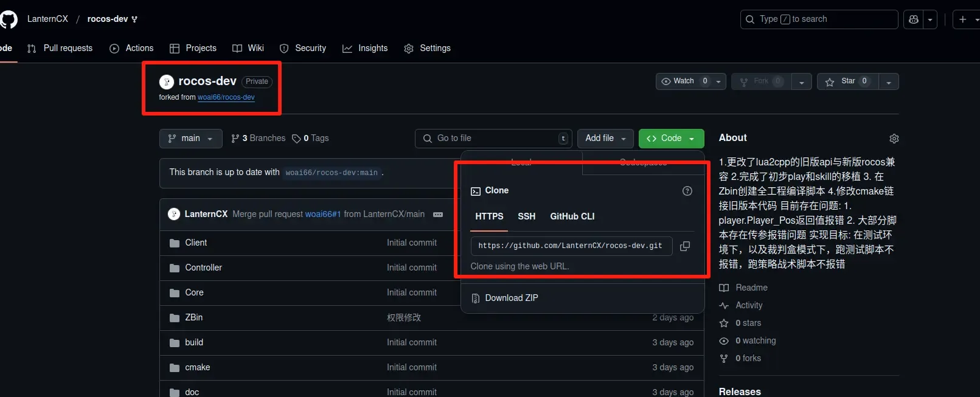Open clone help question-mark icon
980x397 pixels.
[x=687, y=191]
